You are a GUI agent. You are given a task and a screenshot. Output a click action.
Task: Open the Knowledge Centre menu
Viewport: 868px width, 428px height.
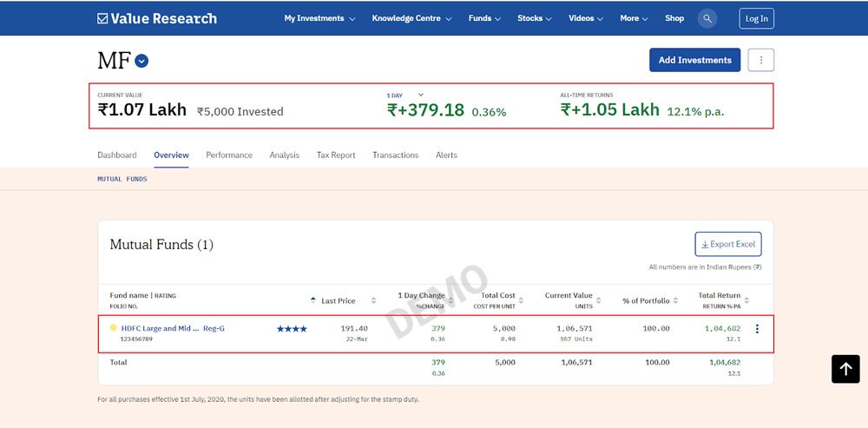tap(411, 18)
